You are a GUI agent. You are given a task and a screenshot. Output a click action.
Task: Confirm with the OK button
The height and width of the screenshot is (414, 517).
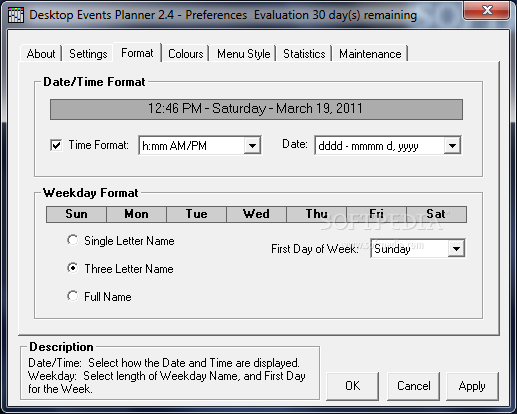(x=352, y=386)
